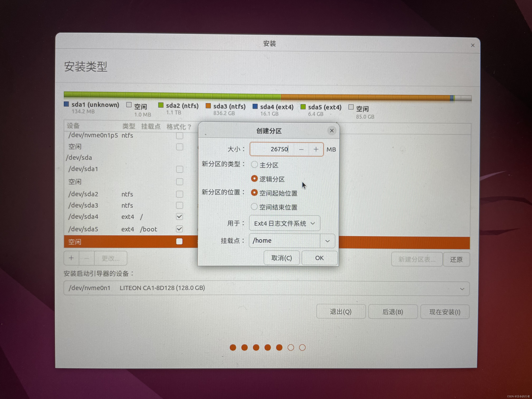This screenshot has width=532, height=399.
Task: Open the Ext4 日志文件系统 dropdown
Action: (284, 223)
